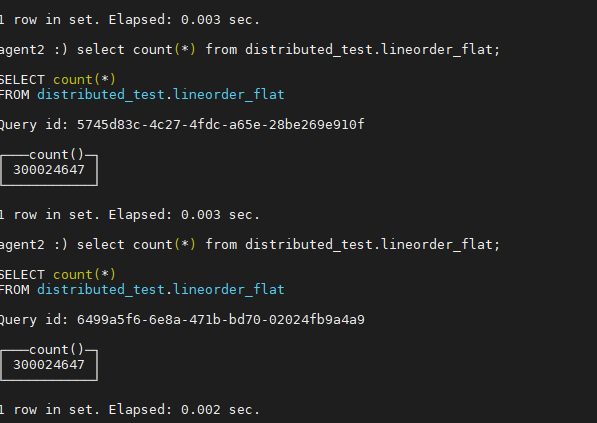The height and width of the screenshot is (423, 597).
Task: Click the second FROM keyword in formatted query
Action: pos(14,289)
